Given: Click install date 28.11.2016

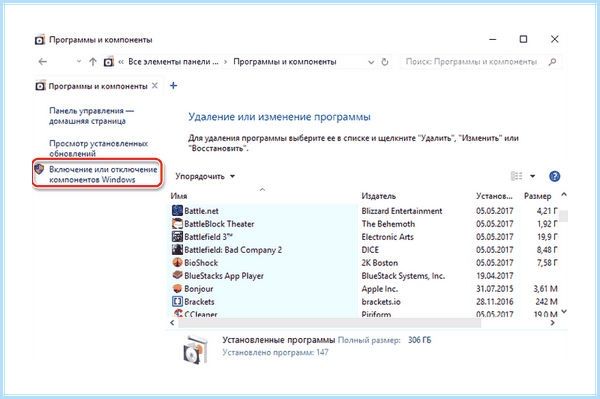Looking at the screenshot, I should (x=494, y=302).
